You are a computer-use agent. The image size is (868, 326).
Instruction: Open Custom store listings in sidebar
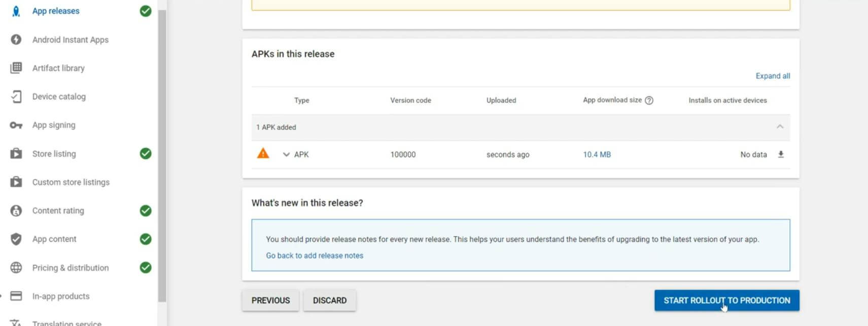pos(71,182)
